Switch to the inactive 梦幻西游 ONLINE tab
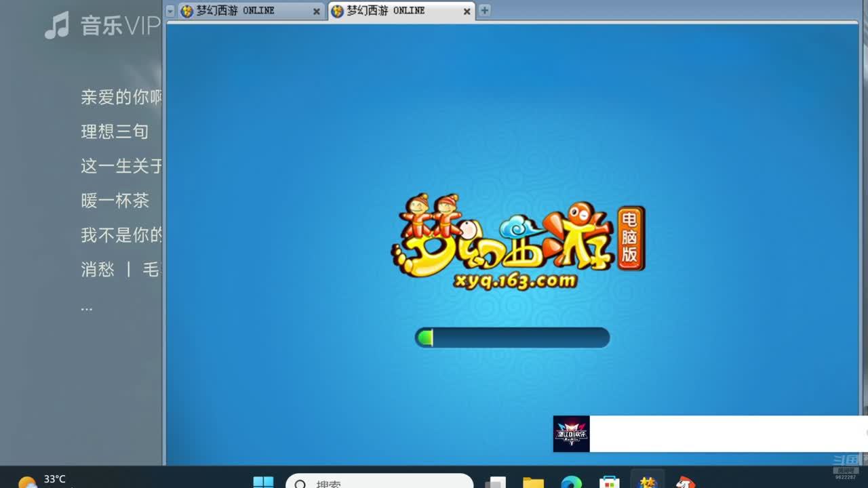The width and height of the screenshot is (868, 488). point(251,11)
